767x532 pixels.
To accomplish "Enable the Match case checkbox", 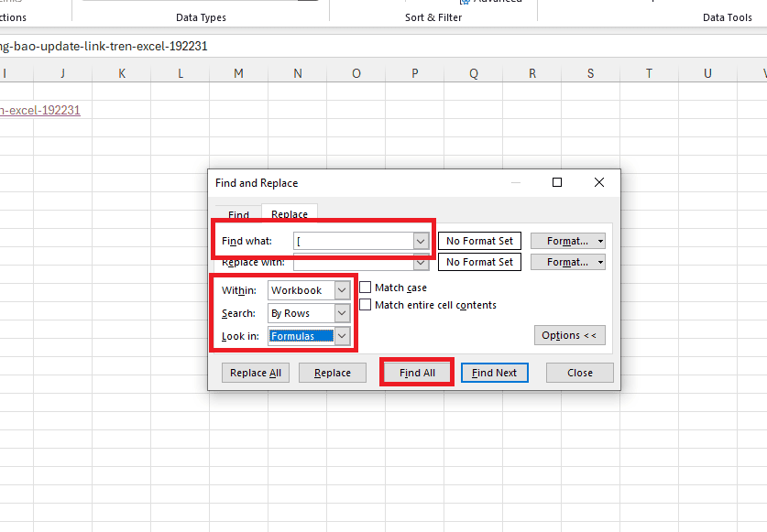I will 366,287.
